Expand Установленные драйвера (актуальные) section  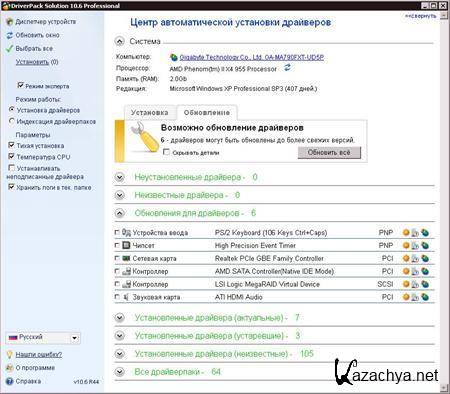119,318
